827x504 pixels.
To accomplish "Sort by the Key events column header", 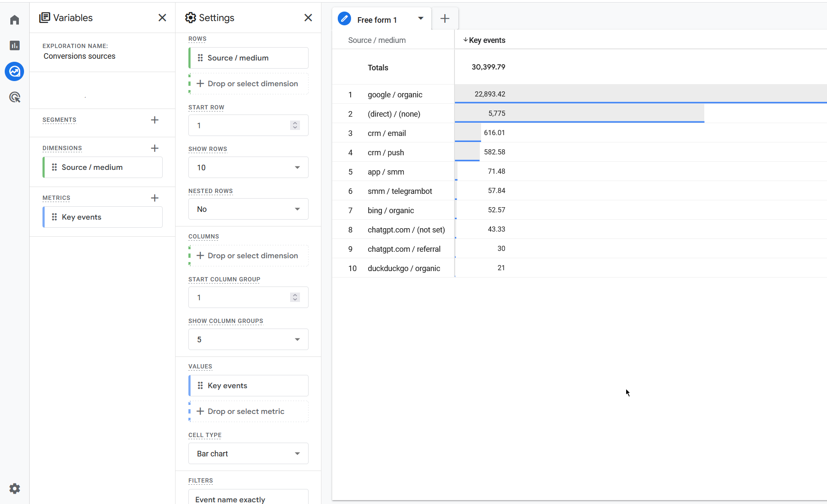I will pyautogui.click(x=487, y=40).
